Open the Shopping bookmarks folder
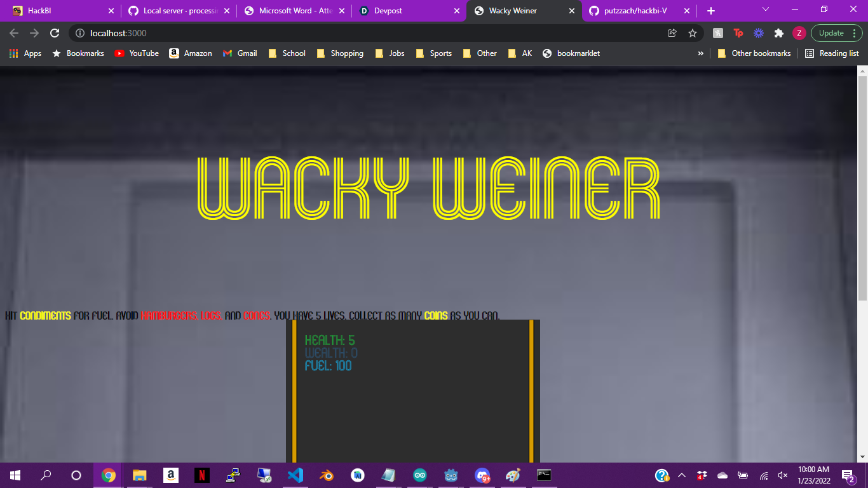Screen dimensions: 868x488 click(340, 53)
